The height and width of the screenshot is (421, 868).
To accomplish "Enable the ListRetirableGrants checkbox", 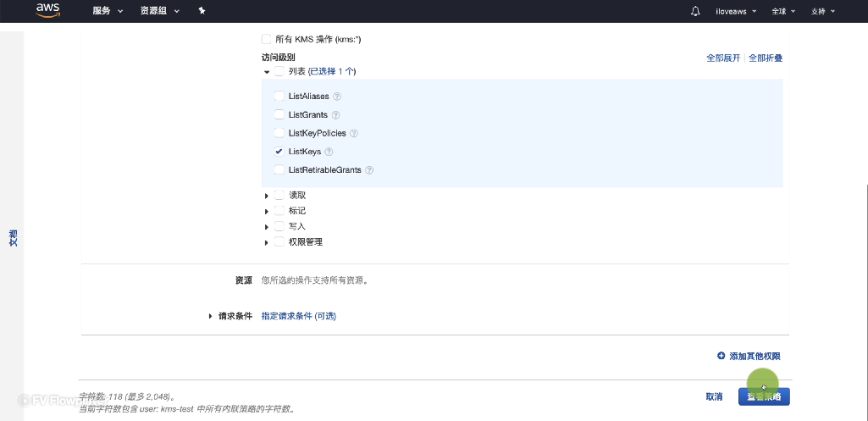I will point(279,170).
